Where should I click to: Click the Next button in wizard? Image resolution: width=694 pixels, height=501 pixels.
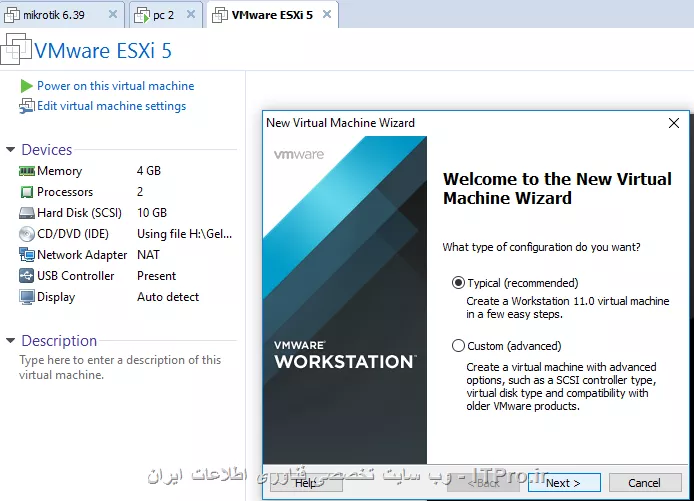564,483
